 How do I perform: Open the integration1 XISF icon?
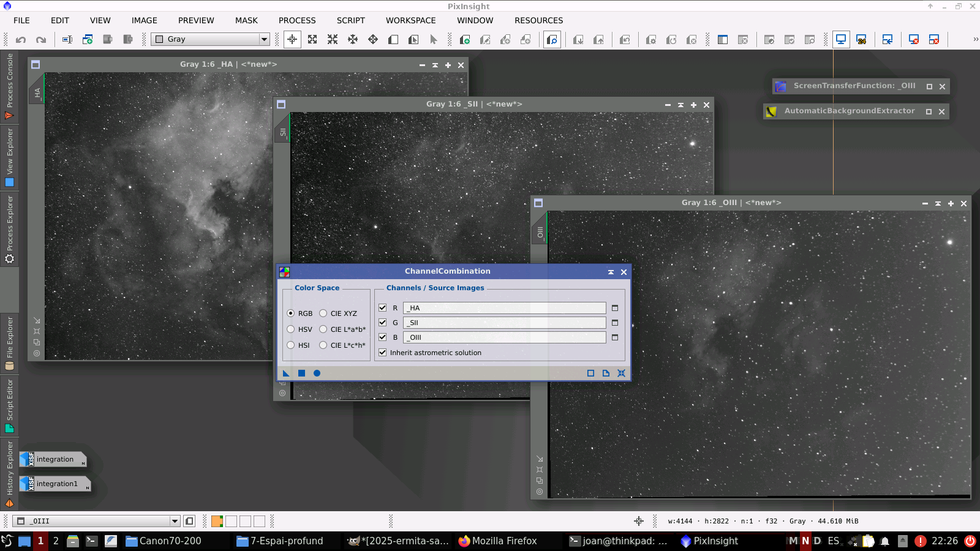pos(55,484)
